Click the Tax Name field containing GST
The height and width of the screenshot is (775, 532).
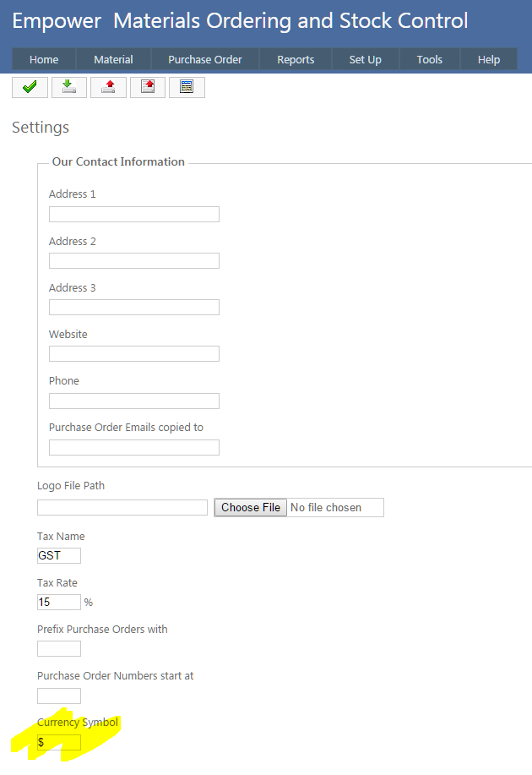[x=59, y=556]
